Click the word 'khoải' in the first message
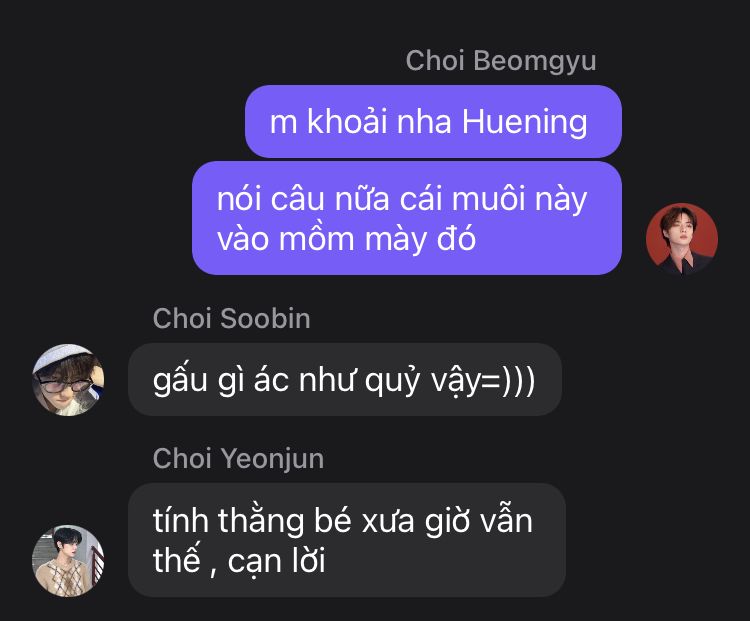750x621 pixels. tap(347, 122)
